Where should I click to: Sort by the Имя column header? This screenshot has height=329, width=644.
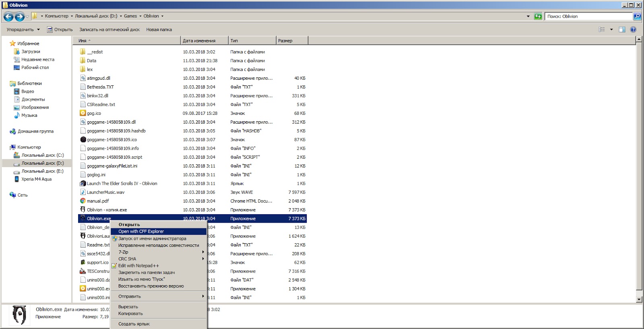coord(126,41)
